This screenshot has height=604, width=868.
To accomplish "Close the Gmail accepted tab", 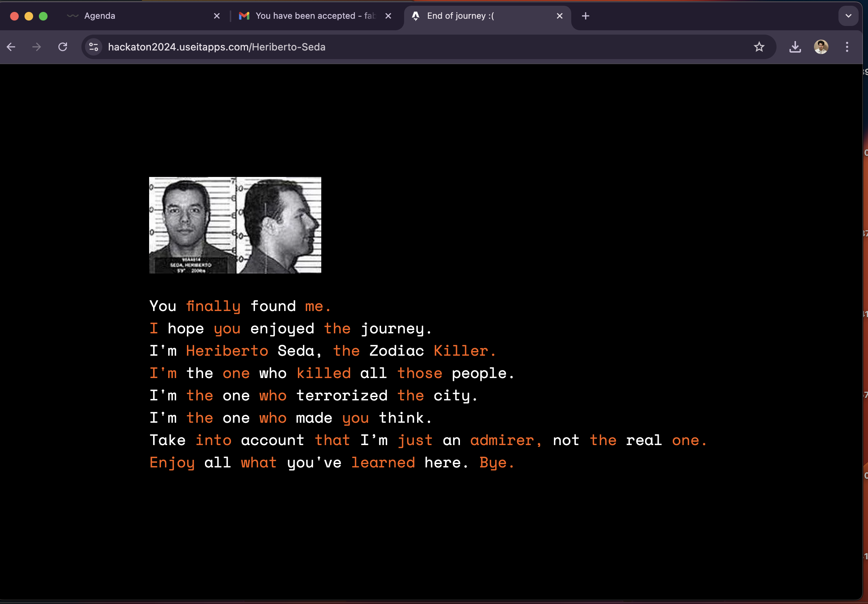I will (388, 16).
